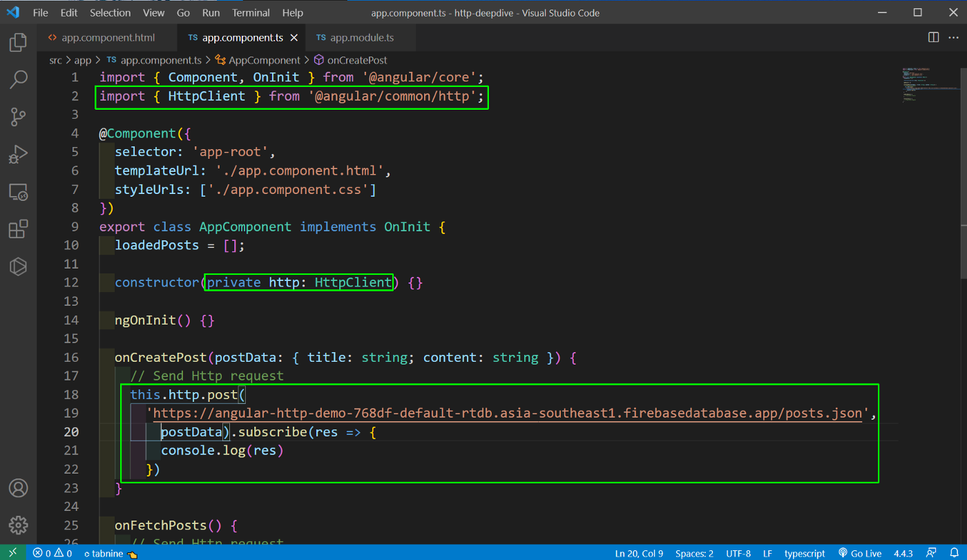
Task: Open the notifications bell
Action: [954, 553]
